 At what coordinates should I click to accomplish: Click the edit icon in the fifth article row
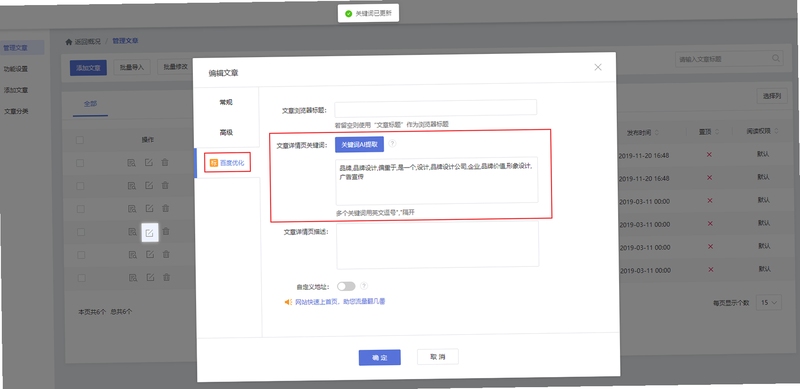(149, 254)
